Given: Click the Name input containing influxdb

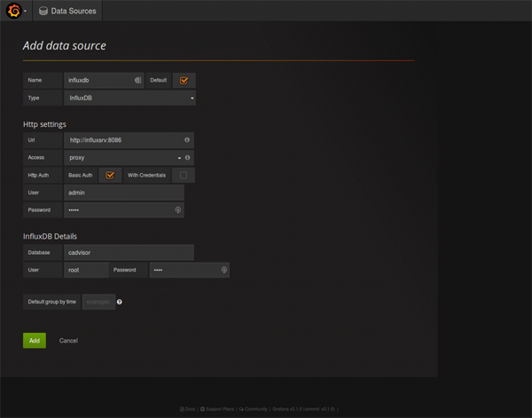Looking at the screenshot, I should point(104,81).
